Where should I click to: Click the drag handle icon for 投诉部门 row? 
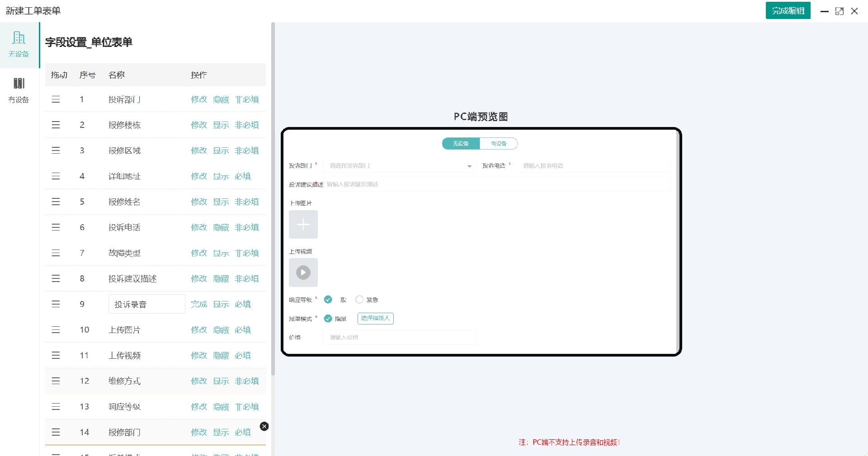pos(56,99)
